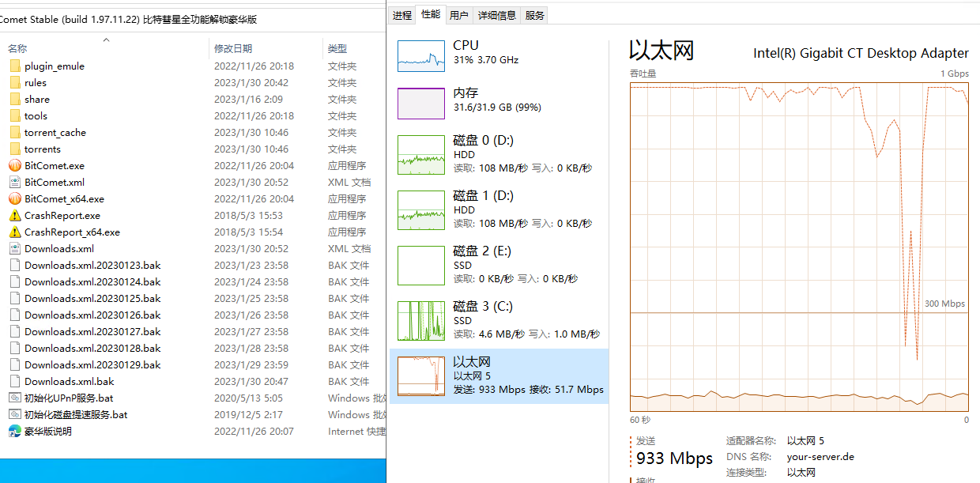Click the share row date 2023/1/16 2:09
The height and width of the screenshot is (483, 980).
pyautogui.click(x=248, y=100)
